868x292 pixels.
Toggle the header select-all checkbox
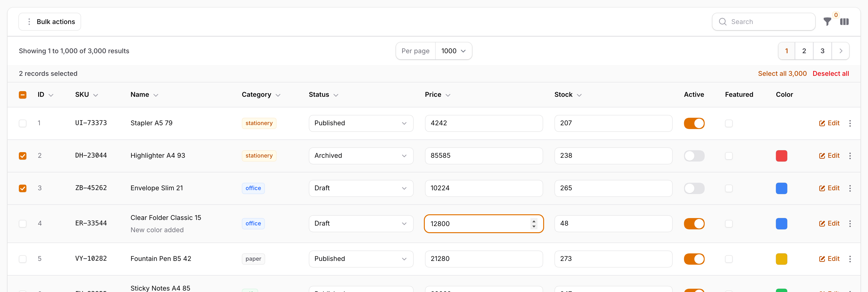[23, 95]
